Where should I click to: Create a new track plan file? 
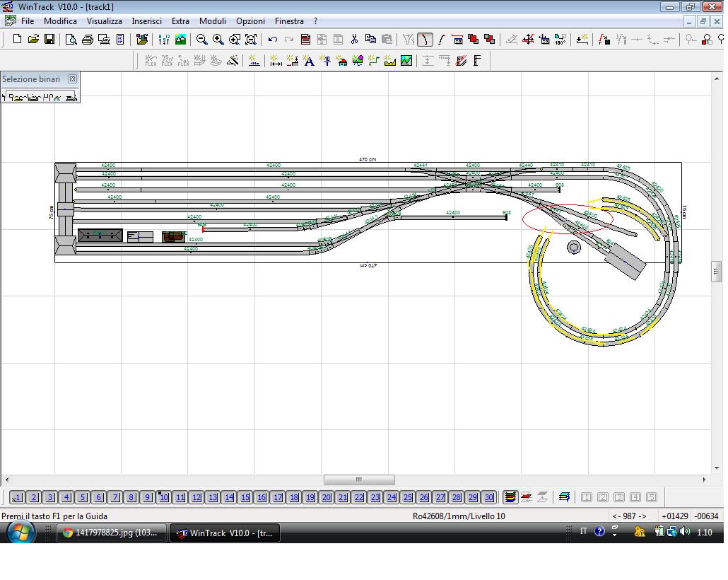pos(17,40)
